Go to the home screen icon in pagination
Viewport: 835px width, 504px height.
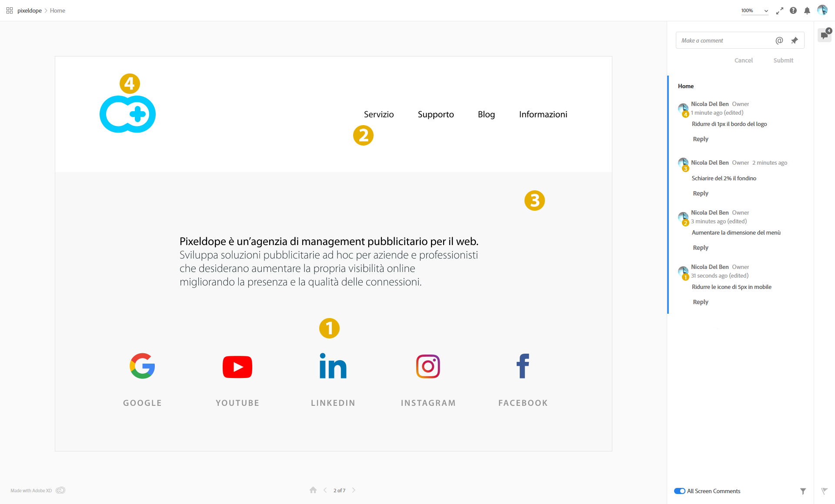(313, 490)
